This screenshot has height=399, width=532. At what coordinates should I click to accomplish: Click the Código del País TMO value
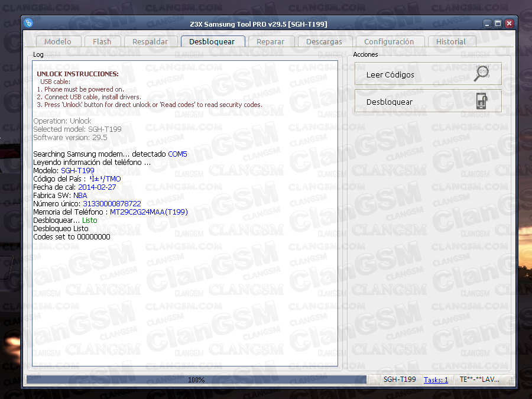105,179
